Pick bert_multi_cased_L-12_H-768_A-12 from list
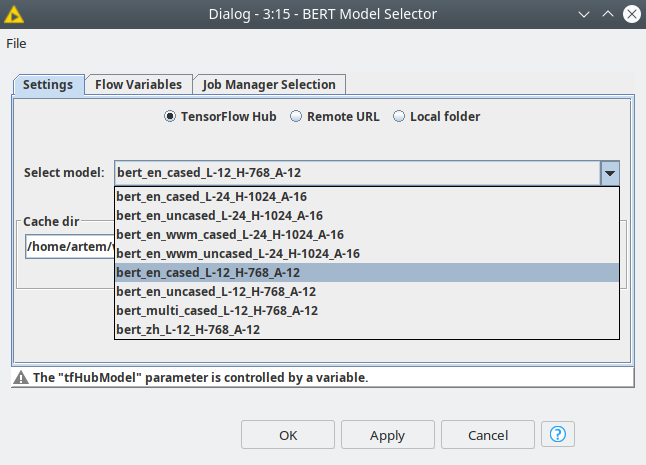This screenshot has height=465, width=646. tap(367, 311)
